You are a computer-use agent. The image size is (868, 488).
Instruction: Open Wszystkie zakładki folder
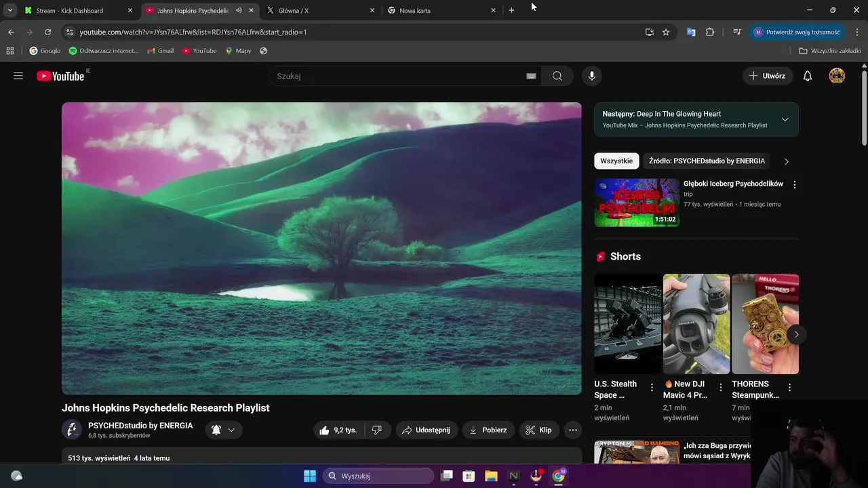click(x=830, y=51)
